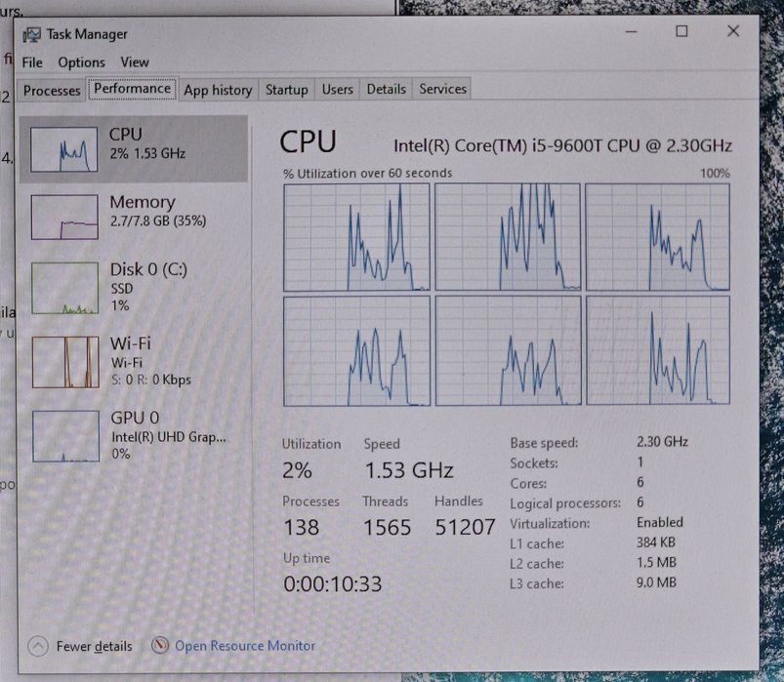Click the Threads count 1565
The image size is (784, 682).
tap(387, 527)
